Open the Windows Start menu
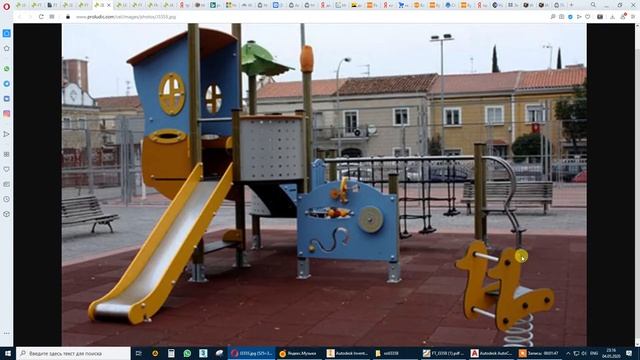The height and width of the screenshot is (360, 640). (7, 353)
